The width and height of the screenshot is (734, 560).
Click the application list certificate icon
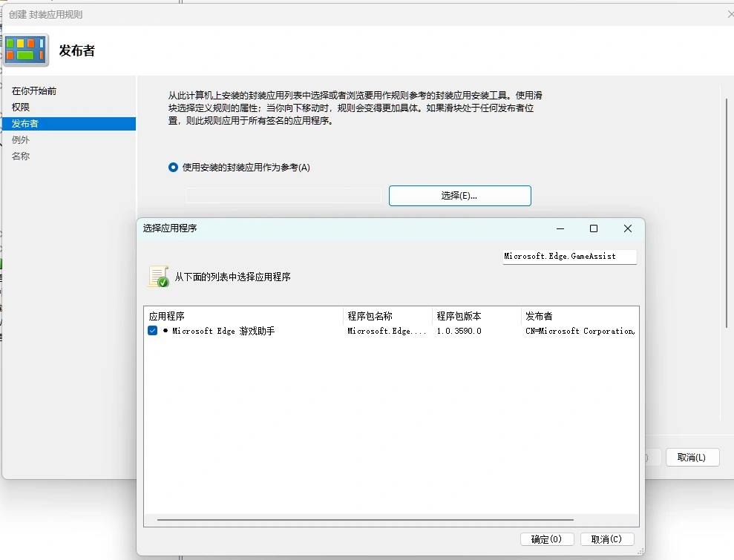158,277
